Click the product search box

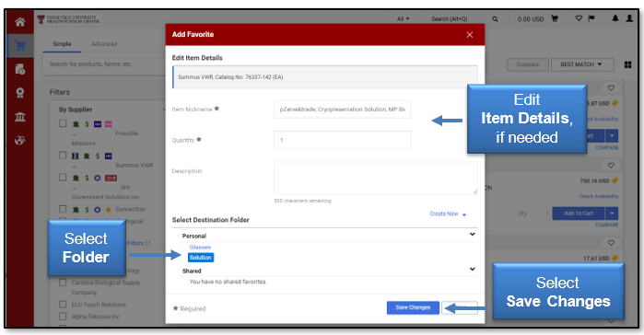[105, 64]
